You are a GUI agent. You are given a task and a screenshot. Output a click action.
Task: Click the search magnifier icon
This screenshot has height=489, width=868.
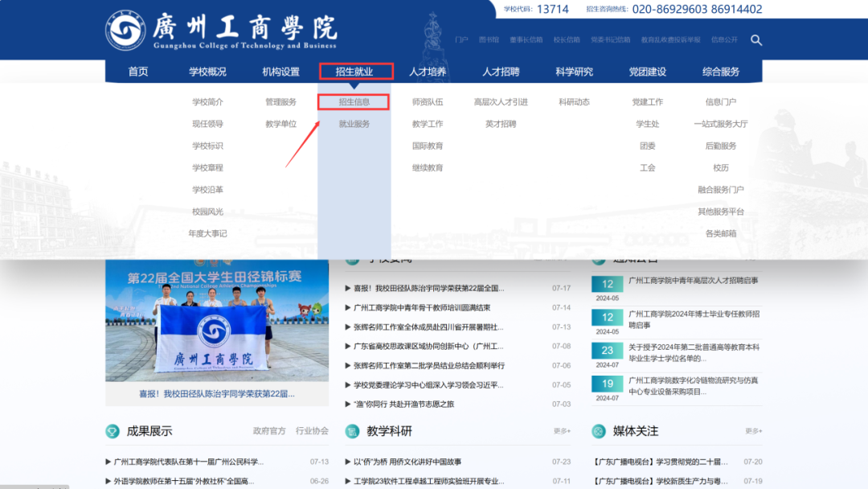point(756,39)
